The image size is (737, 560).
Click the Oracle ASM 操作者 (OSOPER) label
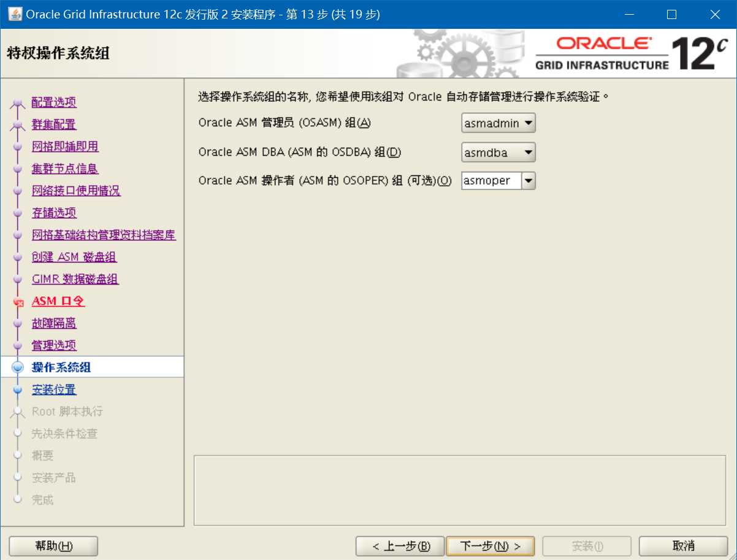(x=325, y=180)
